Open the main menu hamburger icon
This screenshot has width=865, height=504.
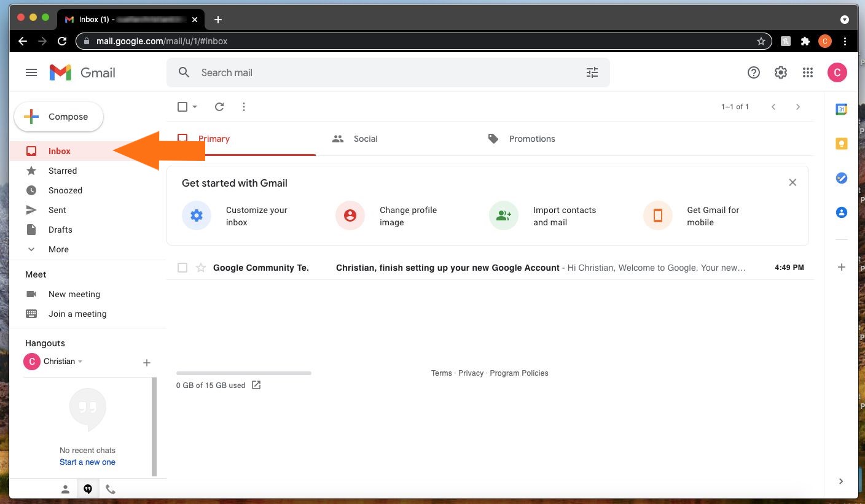(31, 72)
